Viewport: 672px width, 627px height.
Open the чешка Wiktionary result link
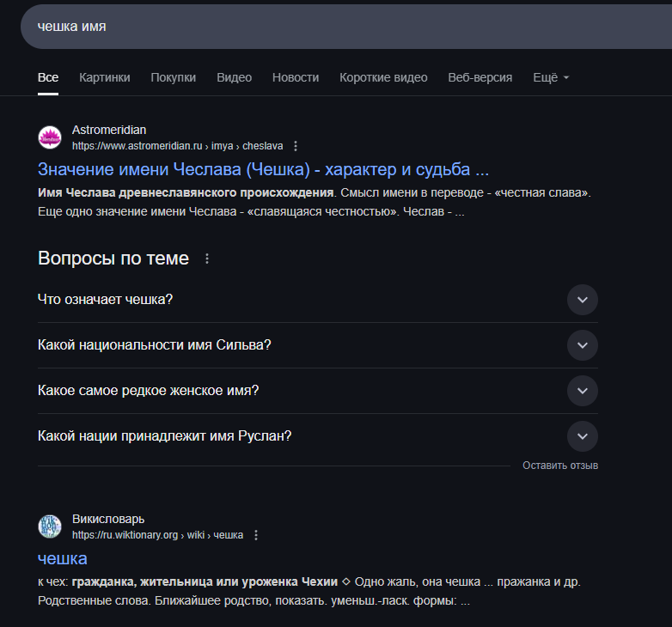coord(63,558)
